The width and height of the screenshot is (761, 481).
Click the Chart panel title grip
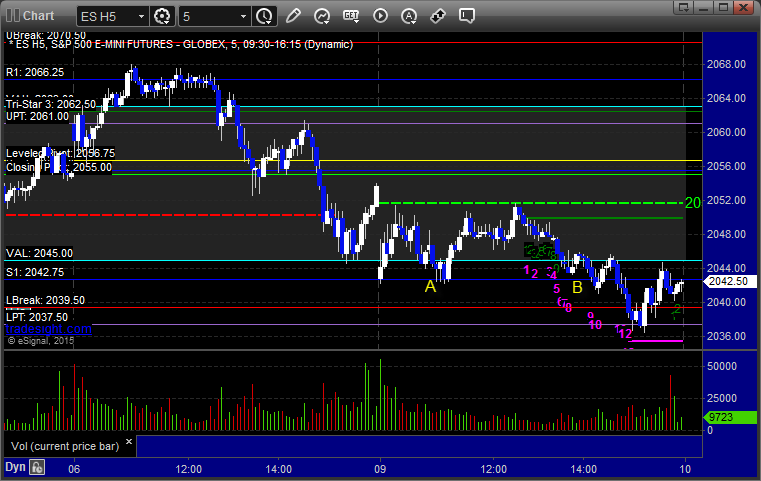coord(13,16)
